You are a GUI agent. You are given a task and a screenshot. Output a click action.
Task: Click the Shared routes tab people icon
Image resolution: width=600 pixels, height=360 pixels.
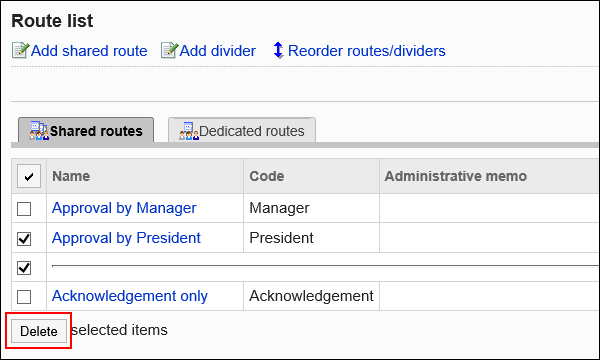(x=39, y=131)
